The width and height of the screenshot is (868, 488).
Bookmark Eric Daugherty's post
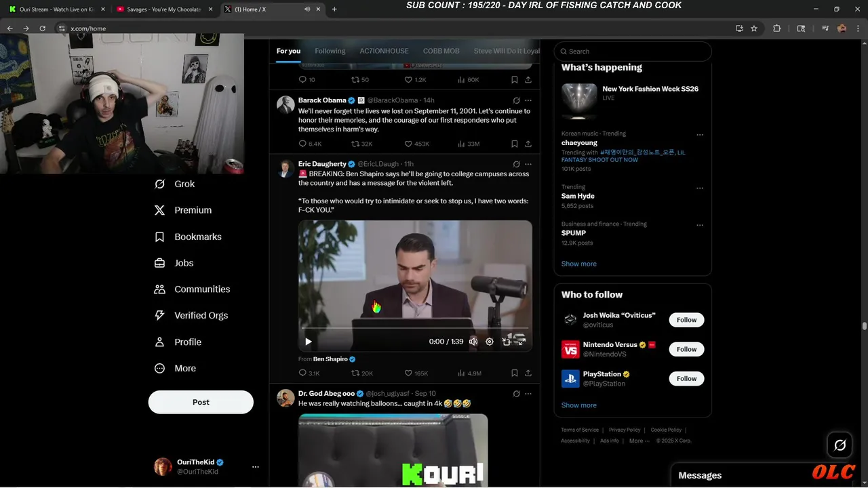515,373
